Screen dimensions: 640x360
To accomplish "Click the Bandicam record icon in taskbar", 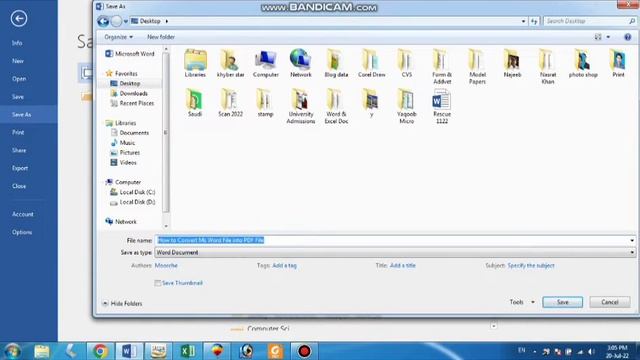I will click(x=304, y=351).
